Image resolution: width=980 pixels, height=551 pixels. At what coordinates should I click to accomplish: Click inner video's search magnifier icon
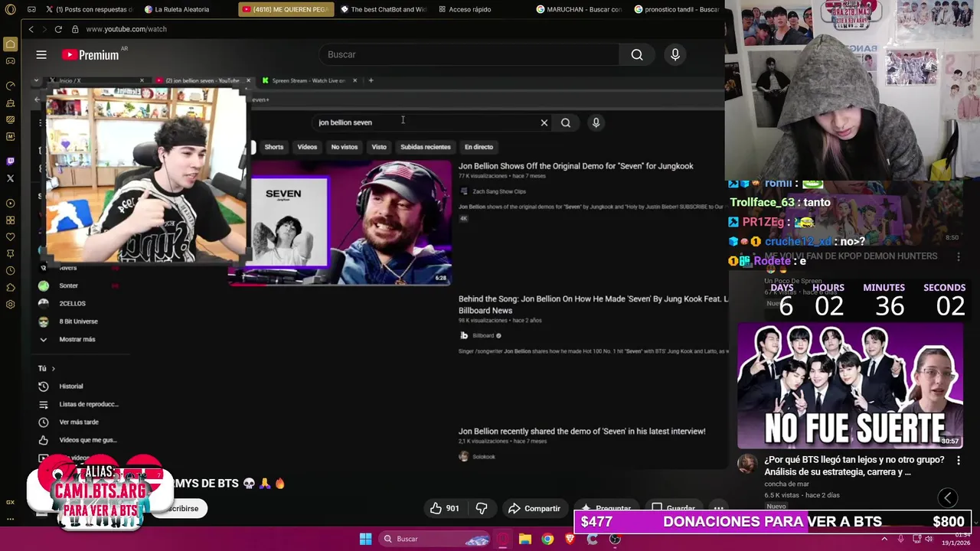pyautogui.click(x=566, y=122)
